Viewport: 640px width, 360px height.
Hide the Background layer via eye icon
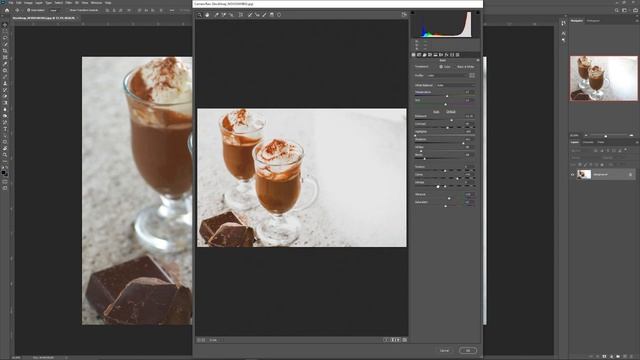click(572, 174)
